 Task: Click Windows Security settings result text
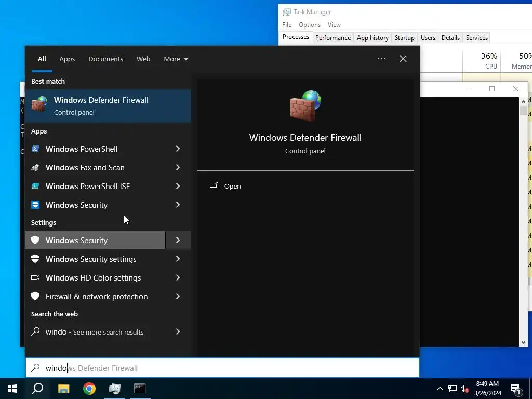[91, 259]
